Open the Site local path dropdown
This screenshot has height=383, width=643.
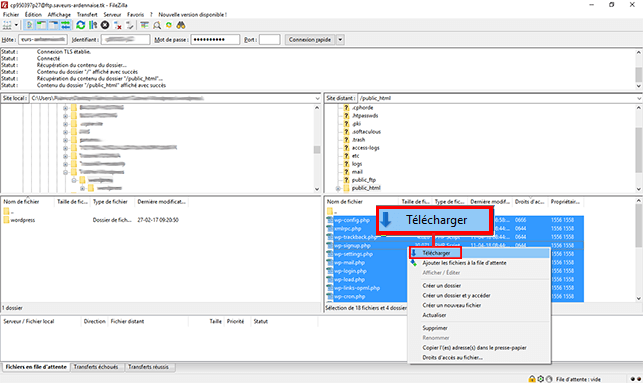[317, 98]
